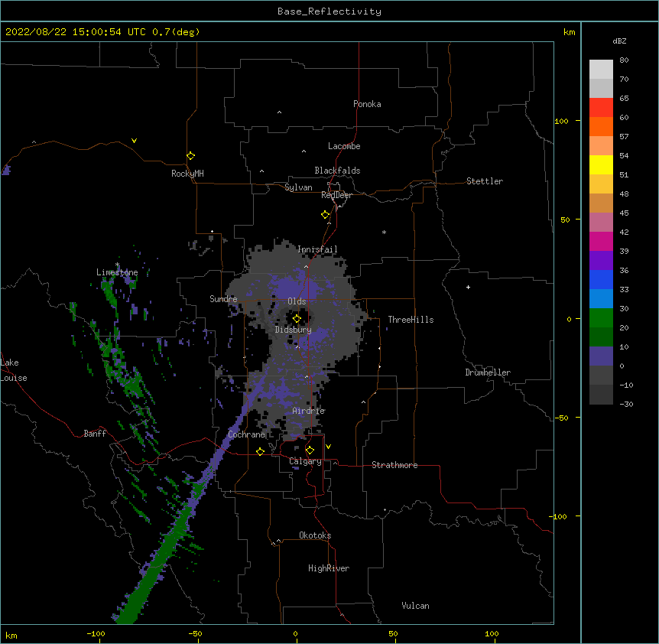This screenshot has height=644, width=659.
Task: Click the white plus marker north of Drumheller
Action: point(468,287)
